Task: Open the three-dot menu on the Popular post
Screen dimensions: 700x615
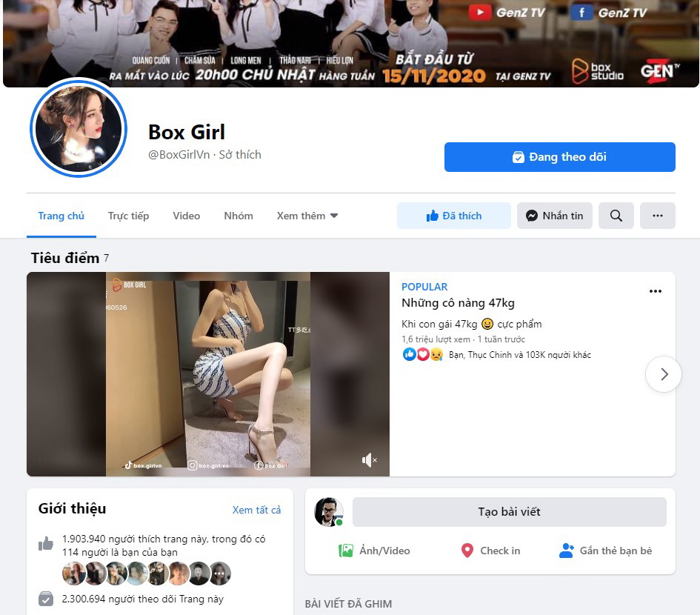Action: [655, 291]
